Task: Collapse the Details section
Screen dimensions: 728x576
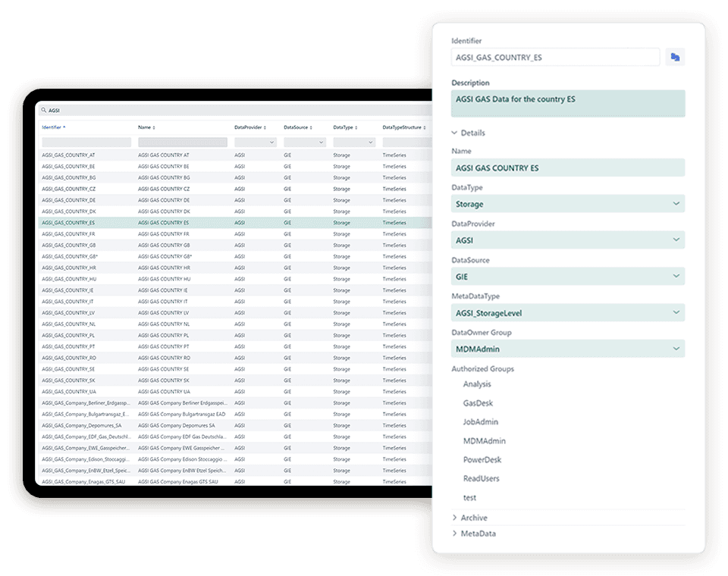Action: click(469, 133)
